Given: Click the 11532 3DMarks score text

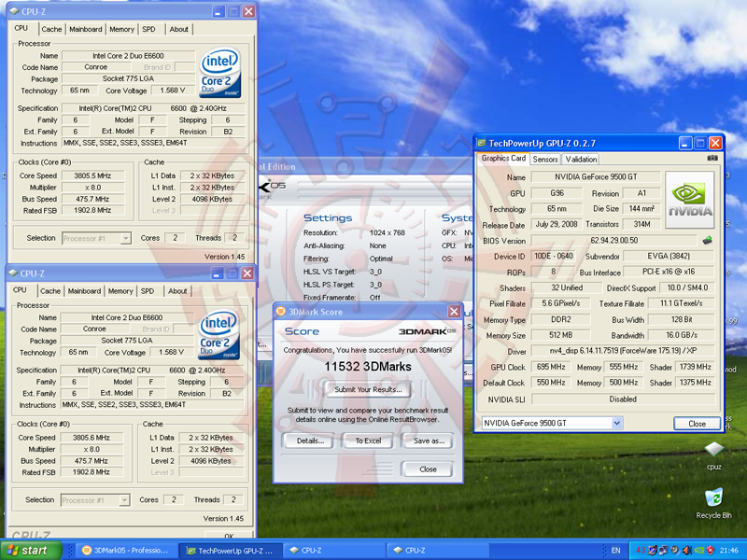Looking at the screenshot, I should 368,367.
